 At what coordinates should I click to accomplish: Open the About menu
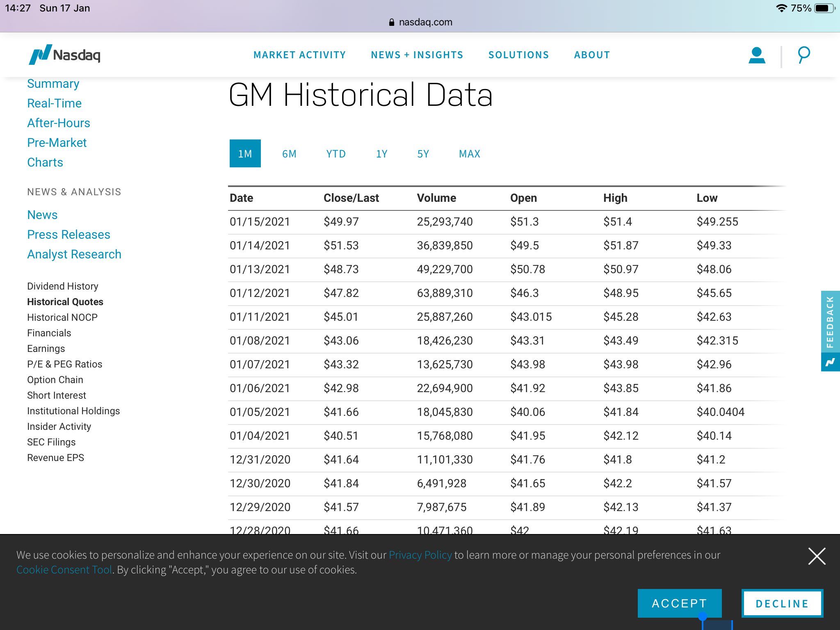point(592,55)
